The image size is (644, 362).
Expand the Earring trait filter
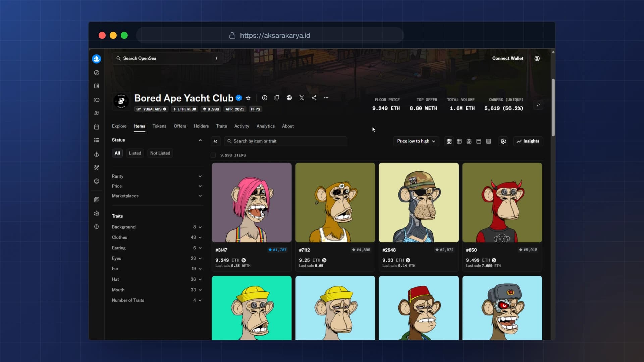[x=157, y=248]
